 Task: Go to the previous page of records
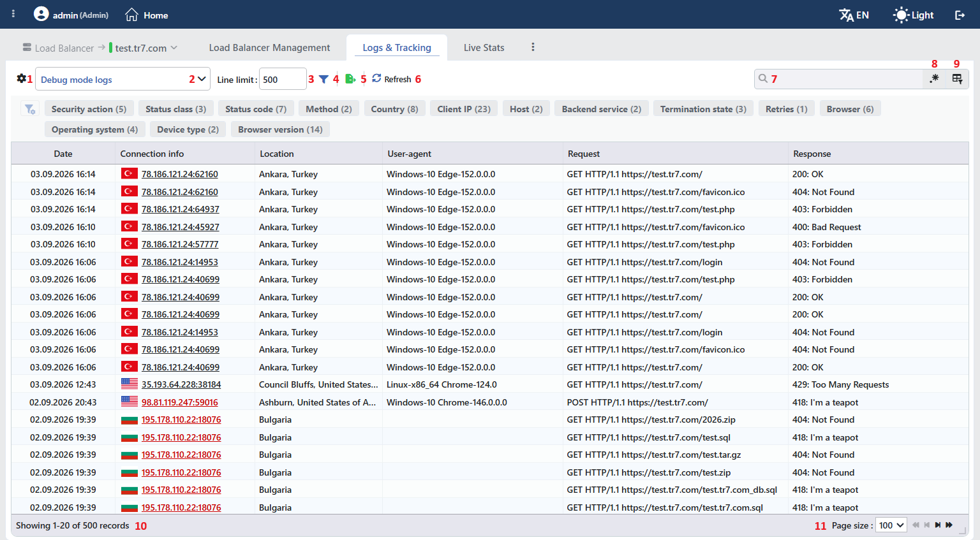(927, 525)
